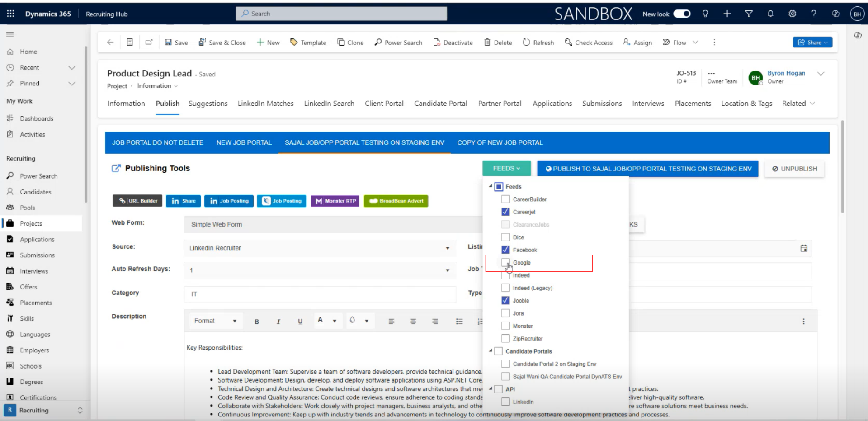Check the LinkedIn API checkbox

506,402
